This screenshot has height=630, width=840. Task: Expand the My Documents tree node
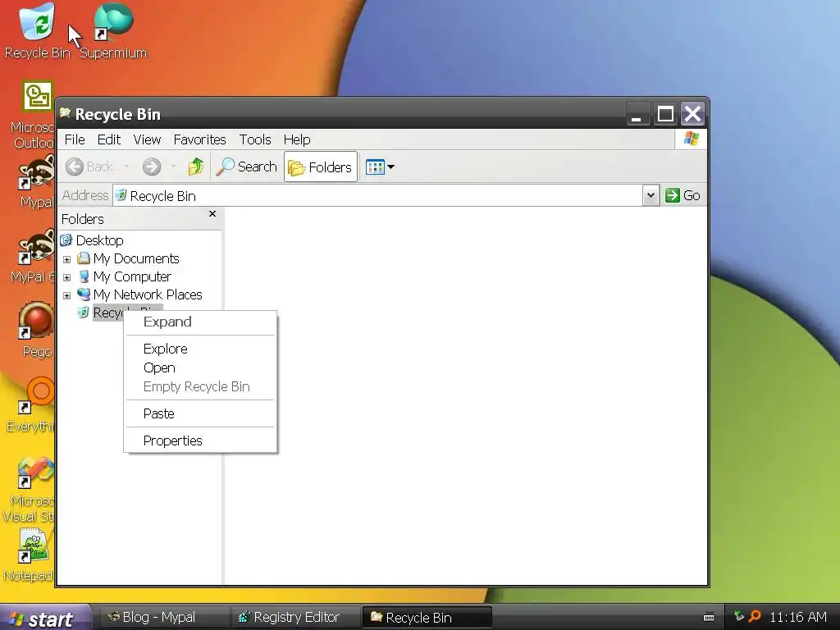coord(67,259)
